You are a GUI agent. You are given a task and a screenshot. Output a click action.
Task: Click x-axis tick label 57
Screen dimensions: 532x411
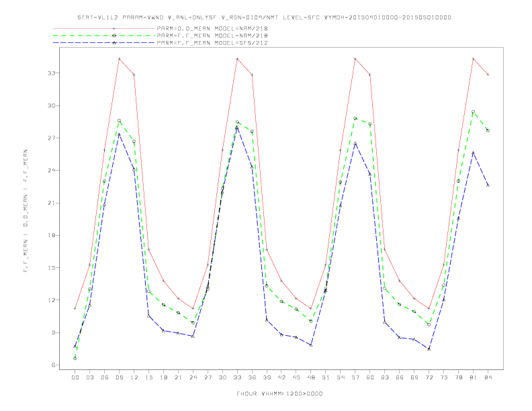[355, 377]
